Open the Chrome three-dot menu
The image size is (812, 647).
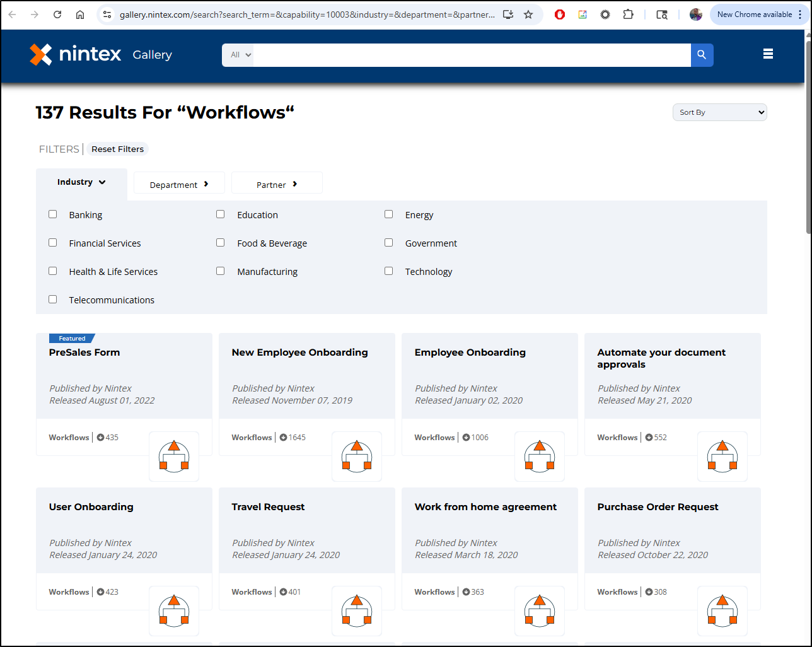coord(800,15)
